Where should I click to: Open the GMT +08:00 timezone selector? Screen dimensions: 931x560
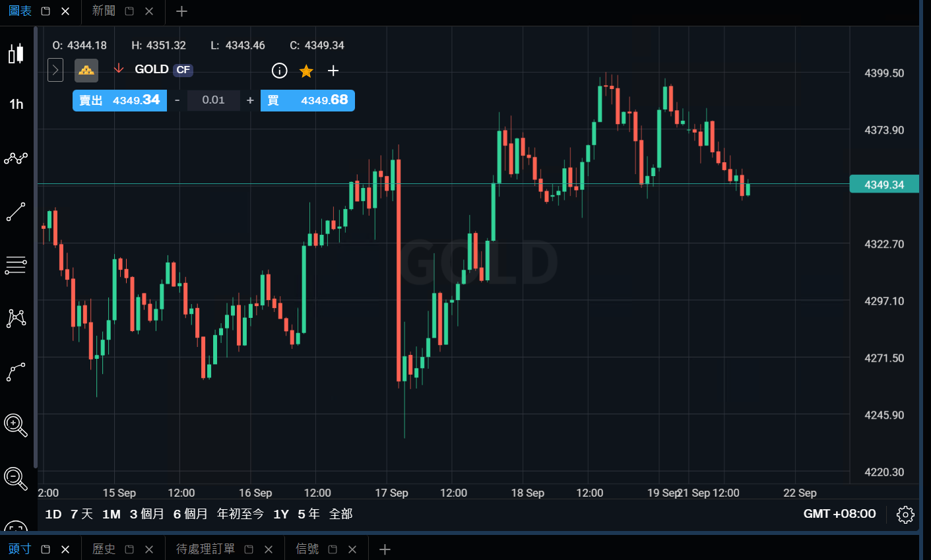coord(839,514)
